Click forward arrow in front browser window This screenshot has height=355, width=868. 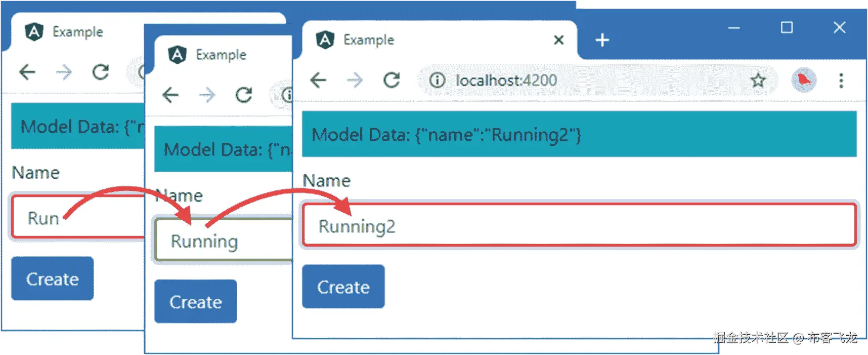[x=355, y=80]
